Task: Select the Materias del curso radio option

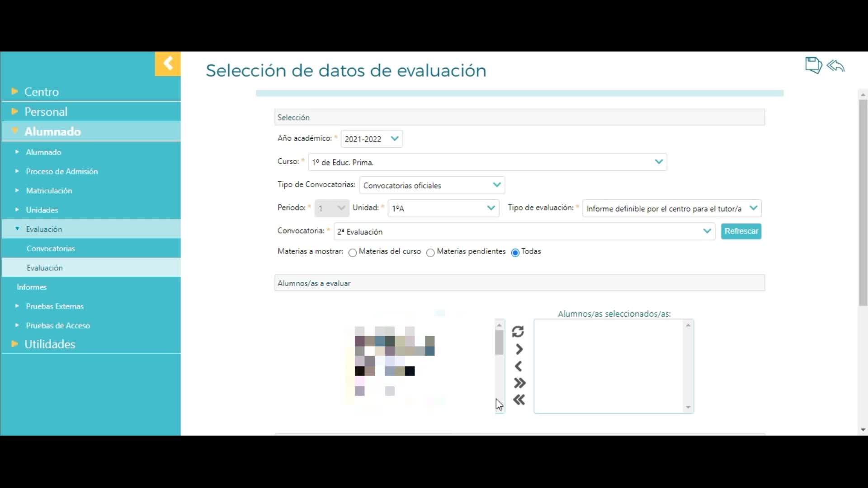Action: pyautogui.click(x=353, y=253)
